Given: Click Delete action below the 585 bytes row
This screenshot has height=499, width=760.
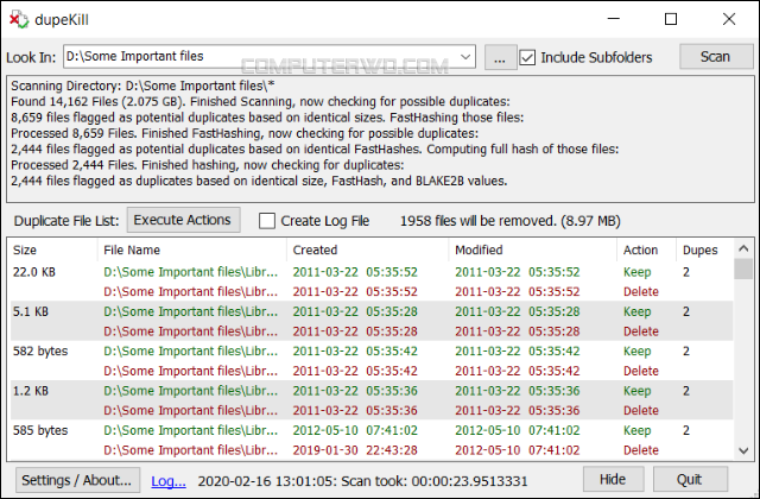Looking at the screenshot, I should click(x=641, y=450).
